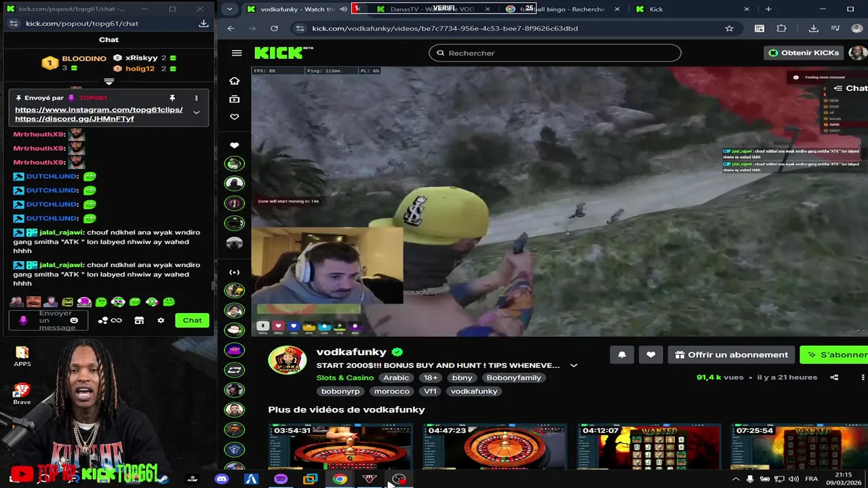Screen dimensions: 868x488
Task: Open the tab search dropdown
Action: click(x=229, y=9)
